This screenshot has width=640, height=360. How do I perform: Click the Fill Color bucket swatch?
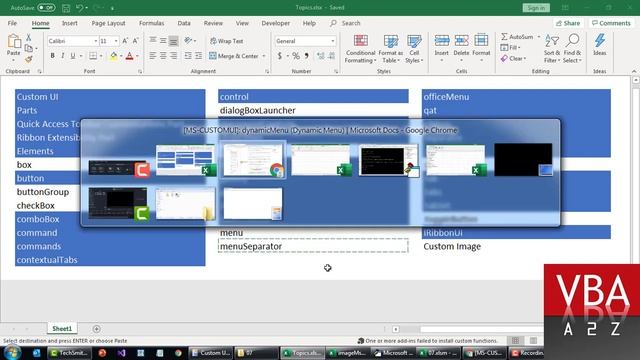[x=113, y=56]
